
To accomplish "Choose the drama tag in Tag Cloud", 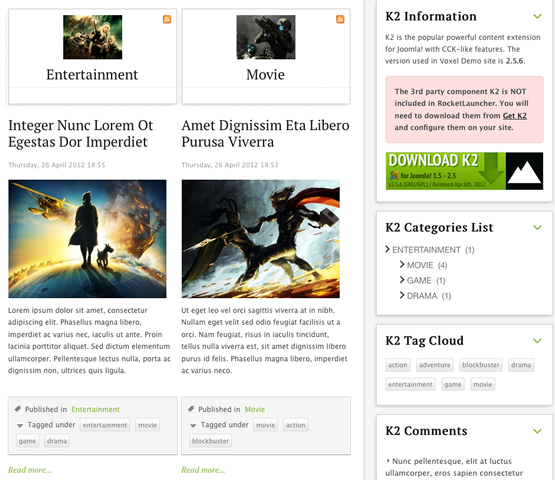I will [521, 365].
